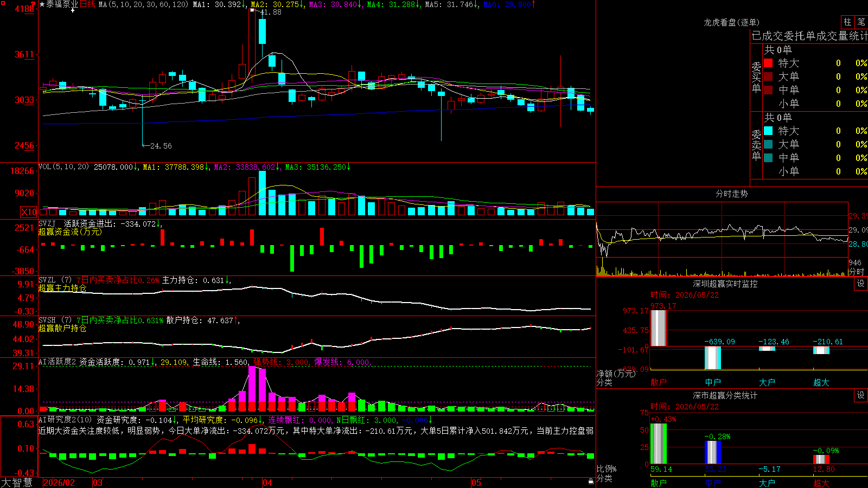Click the cyan 特大 swatch under 委卖单
Screen dimensions: 868x488
(x=768, y=131)
